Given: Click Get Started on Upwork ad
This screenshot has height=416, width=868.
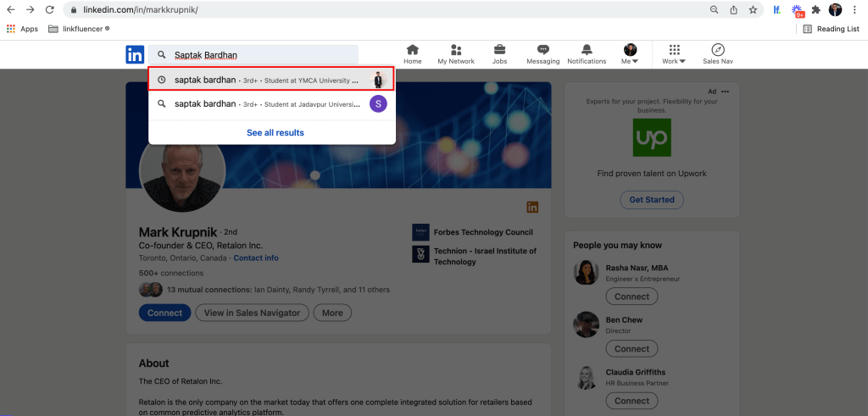Looking at the screenshot, I should tap(652, 200).
